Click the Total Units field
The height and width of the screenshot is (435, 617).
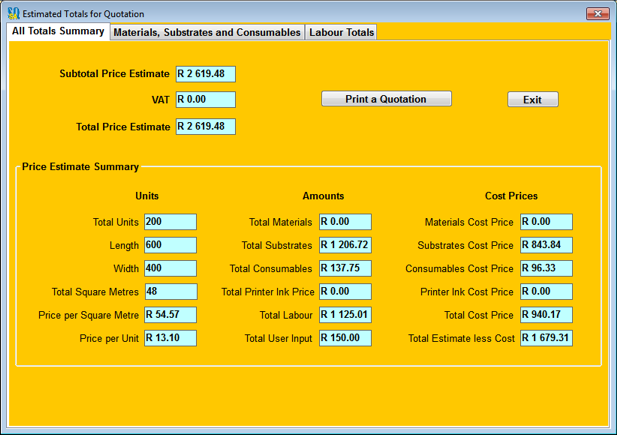pos(170,222)
